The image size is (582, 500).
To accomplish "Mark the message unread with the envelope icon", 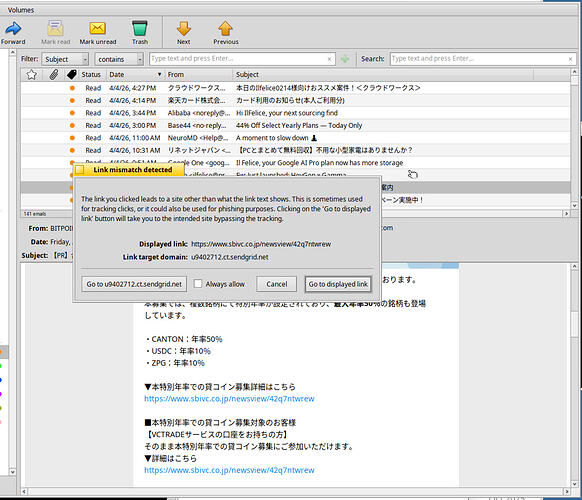I will click(98, 29).
